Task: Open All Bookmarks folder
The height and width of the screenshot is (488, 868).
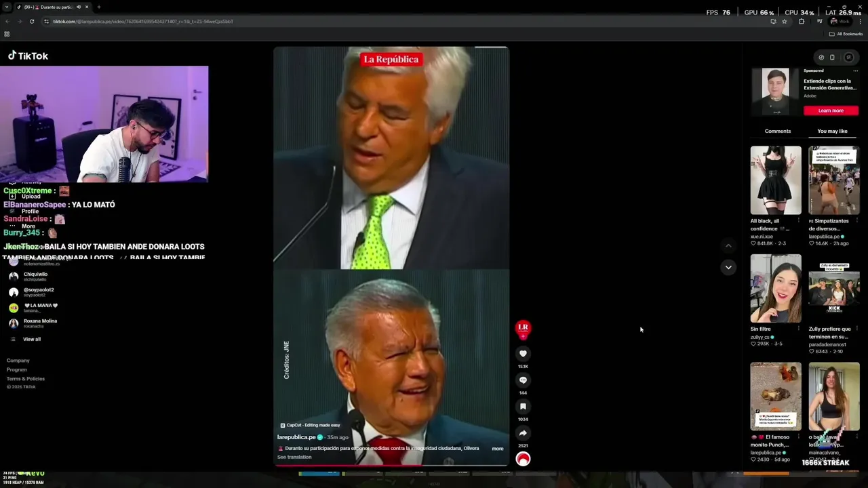Action: (x=846, y=34)
